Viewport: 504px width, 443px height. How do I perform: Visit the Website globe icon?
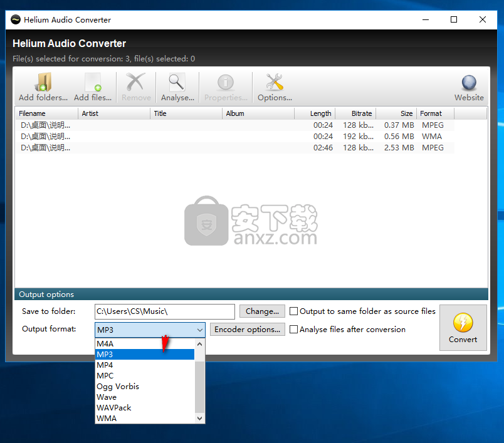pyautogui.click(x=469, y=87)
